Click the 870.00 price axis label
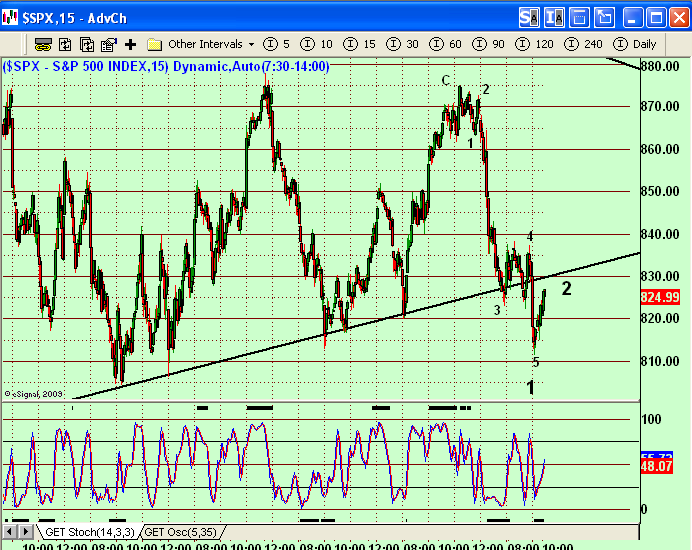This screenshot has width=692, height=550. [x=660, y=106]
